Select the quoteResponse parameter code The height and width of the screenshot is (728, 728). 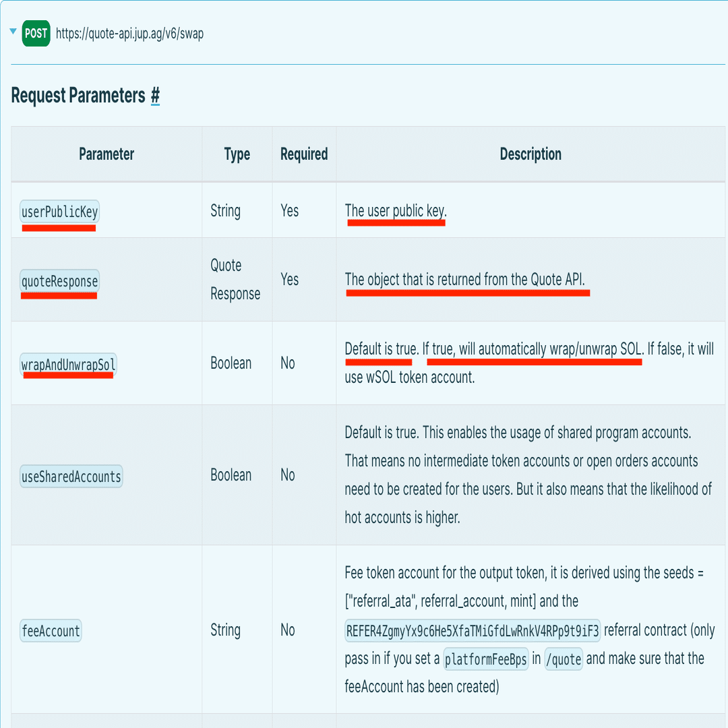point(59,281)
